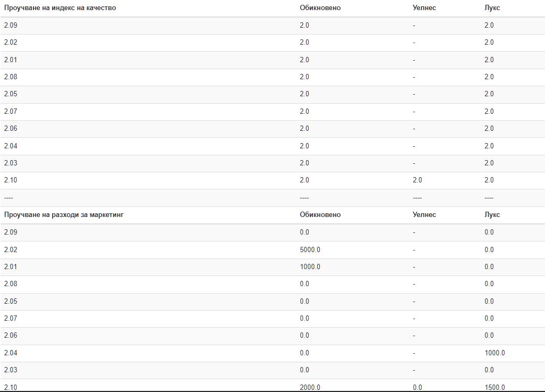Click the 2000.0 value in bottom row
Viewport: 545px width, 392px height.
click(310, 387)
